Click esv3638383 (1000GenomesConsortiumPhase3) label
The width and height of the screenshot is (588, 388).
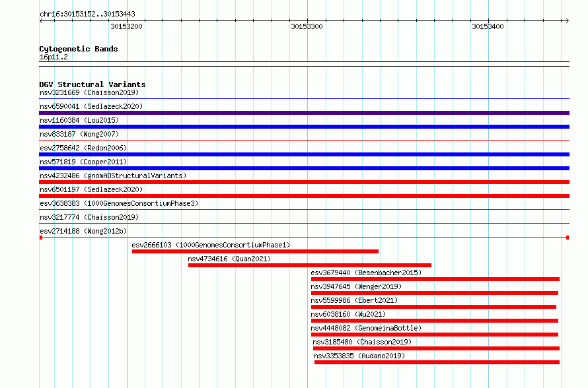119,203
